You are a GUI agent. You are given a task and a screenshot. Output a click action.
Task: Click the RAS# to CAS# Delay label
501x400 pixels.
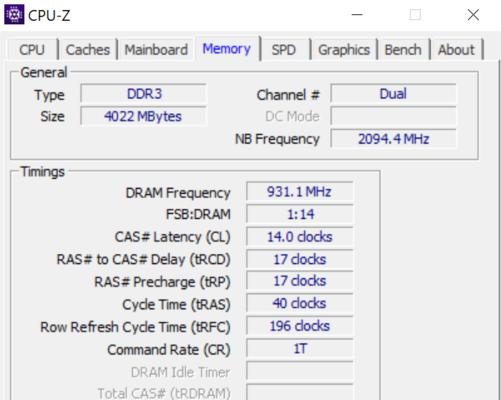pos(144,259)
